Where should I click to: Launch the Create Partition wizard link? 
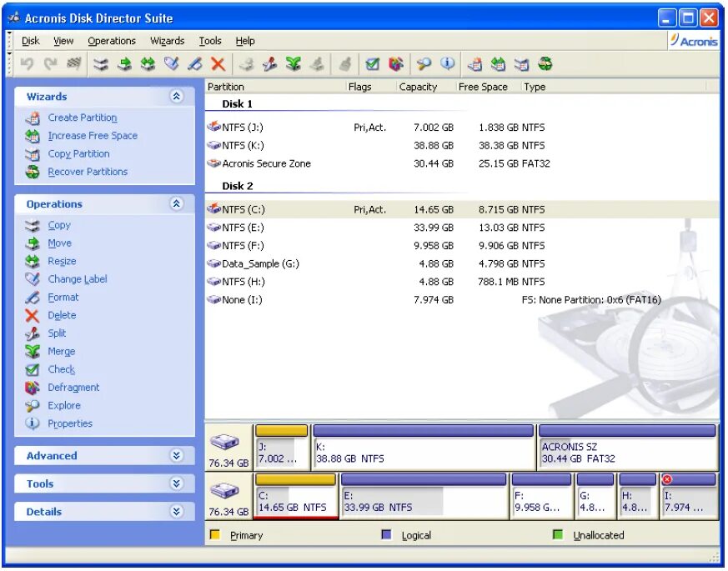click(83, 118)
